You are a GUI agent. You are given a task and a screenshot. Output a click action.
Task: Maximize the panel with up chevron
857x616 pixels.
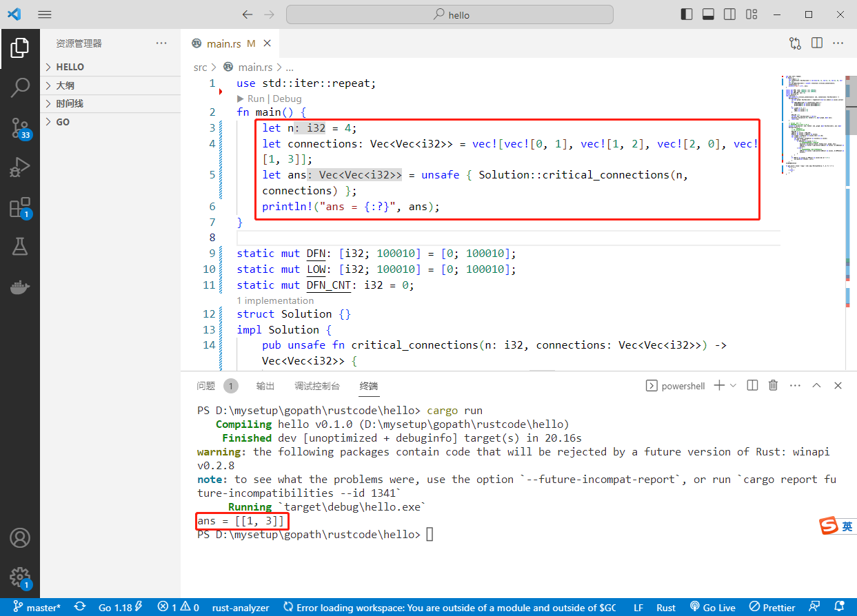816,385
